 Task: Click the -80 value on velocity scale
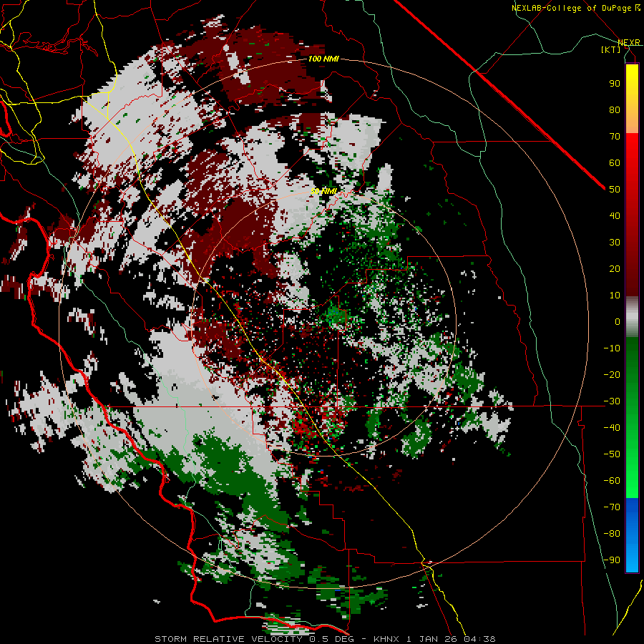click(x=612, y=534)
